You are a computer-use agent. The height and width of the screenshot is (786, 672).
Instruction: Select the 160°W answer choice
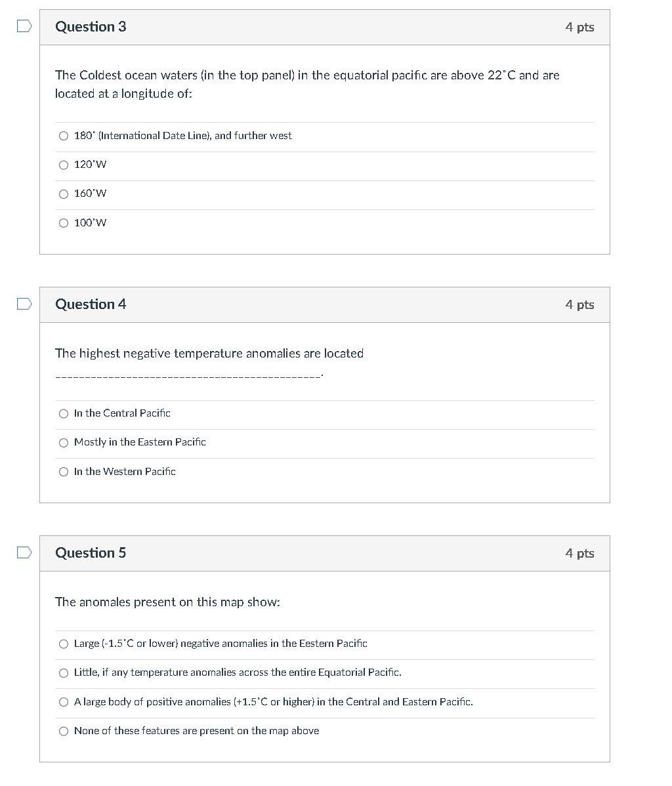(x=64, y=194)
